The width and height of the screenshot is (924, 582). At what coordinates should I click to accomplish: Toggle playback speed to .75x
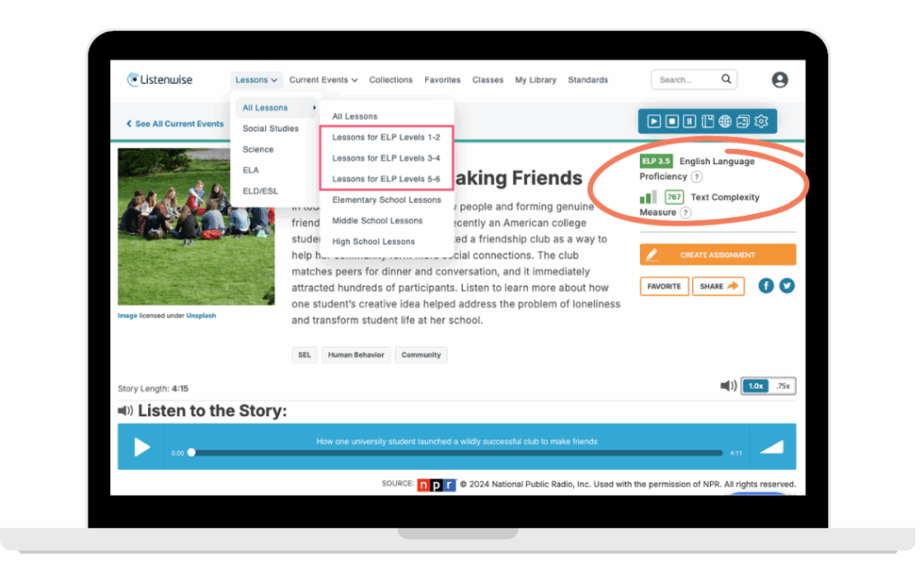pos(781,385)
